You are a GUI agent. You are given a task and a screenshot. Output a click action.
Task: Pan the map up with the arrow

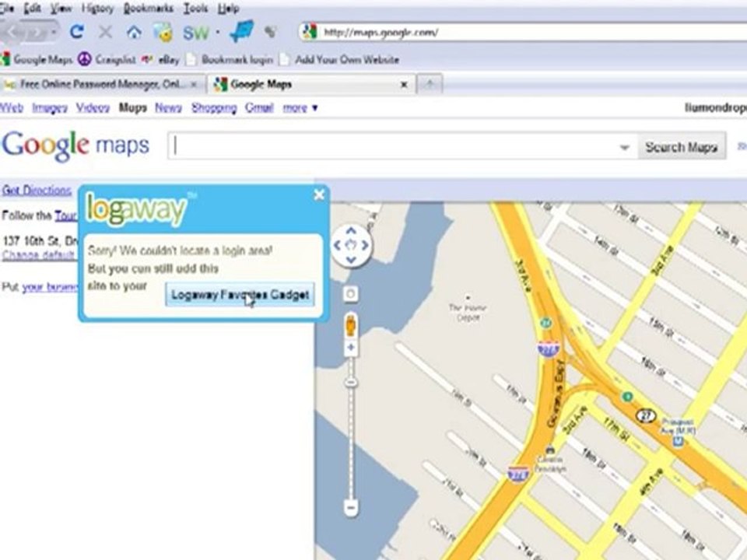(x=351, y=231)
